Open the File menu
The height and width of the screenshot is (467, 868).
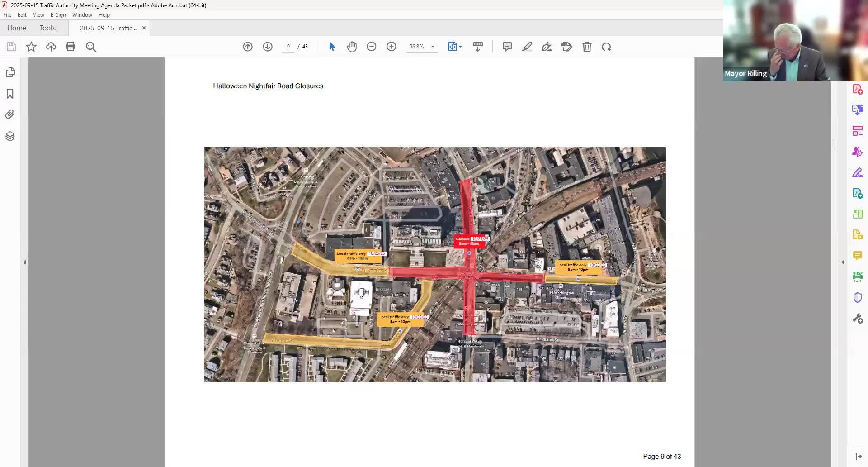[7, 15]
